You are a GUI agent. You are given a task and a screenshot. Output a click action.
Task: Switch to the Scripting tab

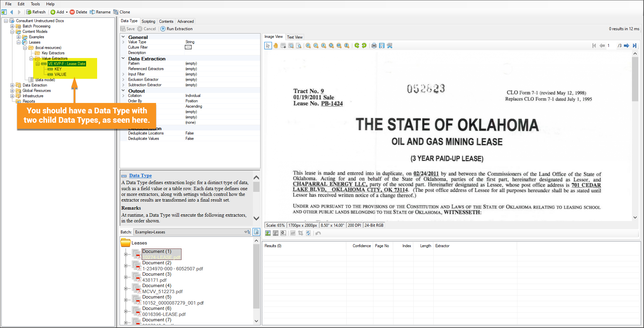point(148,21)
